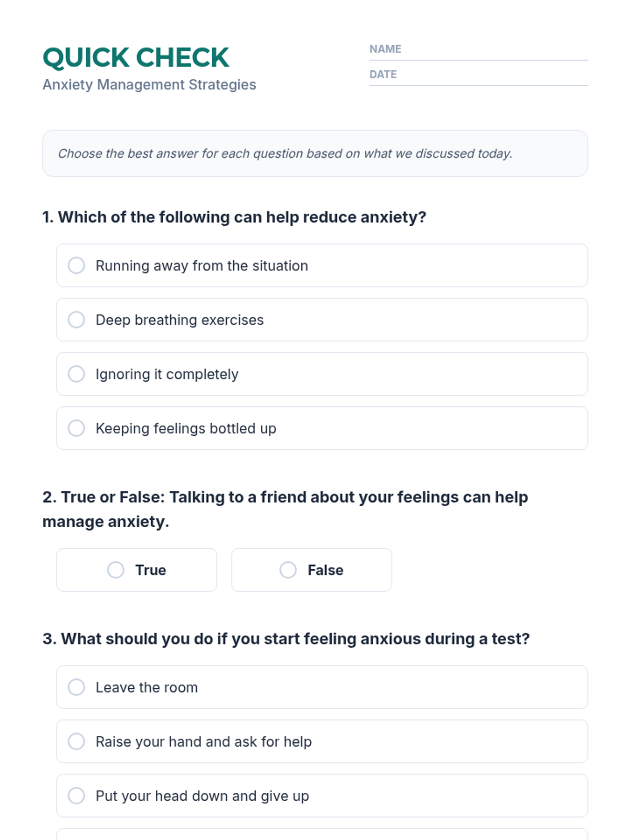Pick 'Keeping feelings bottled up' radio option
The height and width of the screenshot is (840, 630).
[x=76, y=428]
